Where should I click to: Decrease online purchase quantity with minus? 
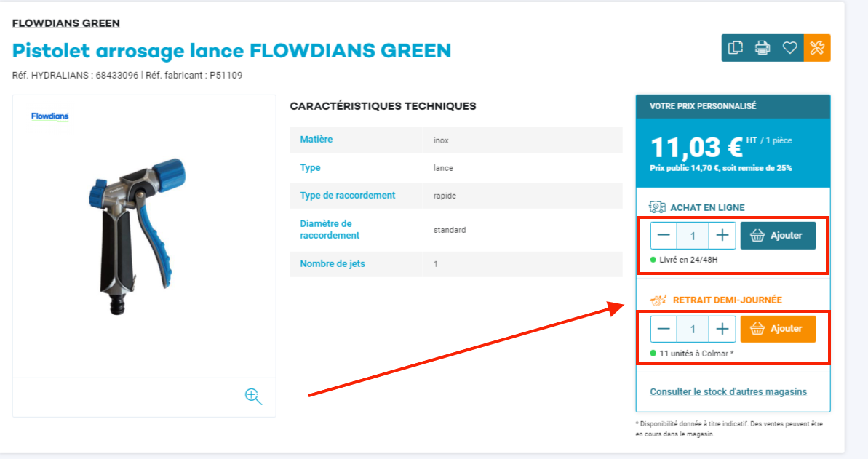[x=663, y=235]
